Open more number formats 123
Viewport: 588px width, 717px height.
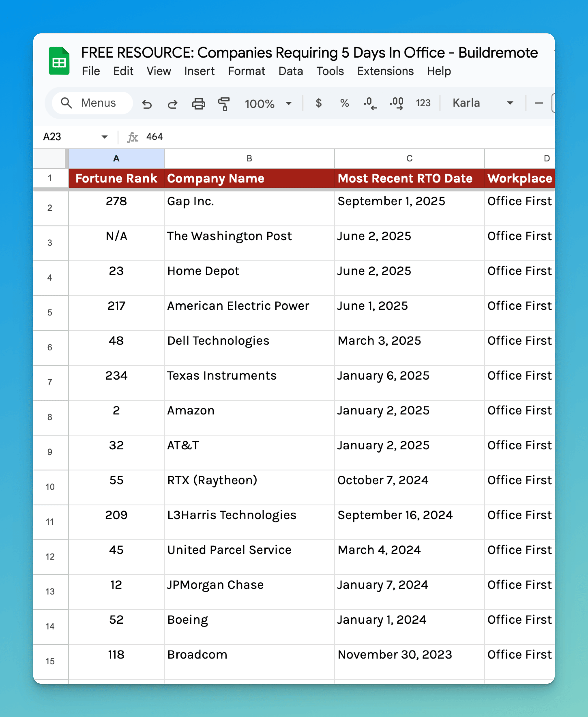pyautogui.click(x=423, y=103)
